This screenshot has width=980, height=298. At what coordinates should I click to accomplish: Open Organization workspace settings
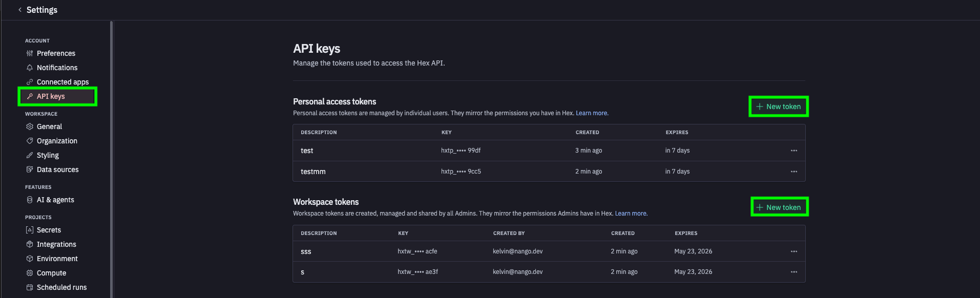point(57,141)
